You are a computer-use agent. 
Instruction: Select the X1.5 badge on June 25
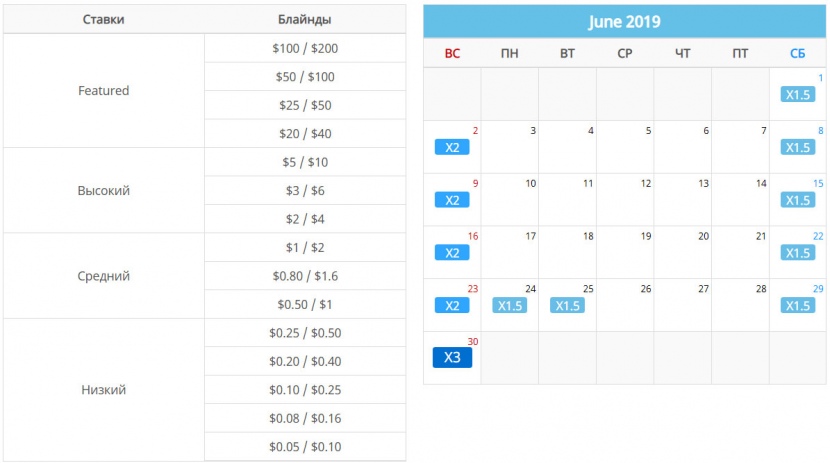point(567,305)
